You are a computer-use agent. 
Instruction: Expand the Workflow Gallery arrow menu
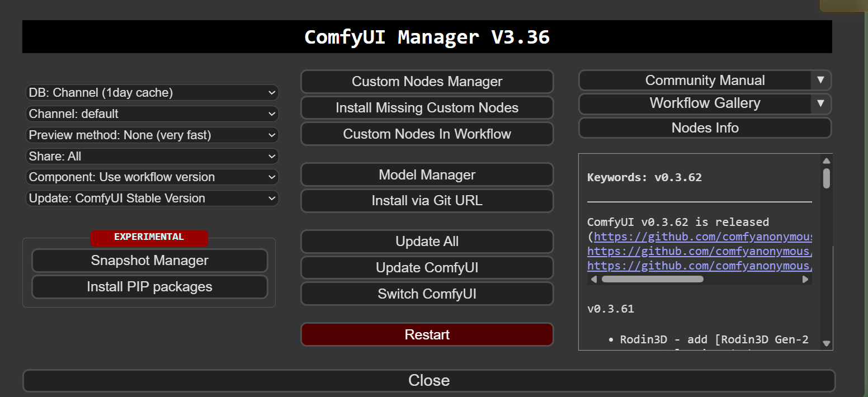pyautogui.click(x=820, y=103)
